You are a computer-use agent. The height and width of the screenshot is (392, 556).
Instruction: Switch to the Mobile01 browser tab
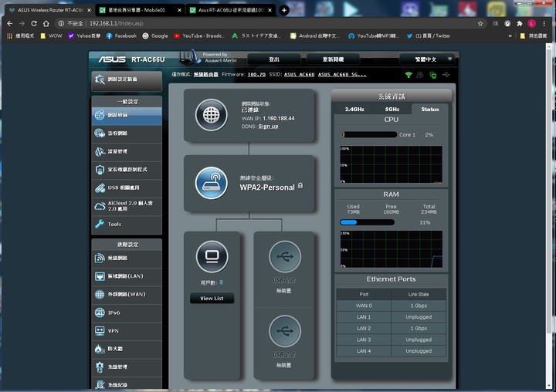(139, 10)
